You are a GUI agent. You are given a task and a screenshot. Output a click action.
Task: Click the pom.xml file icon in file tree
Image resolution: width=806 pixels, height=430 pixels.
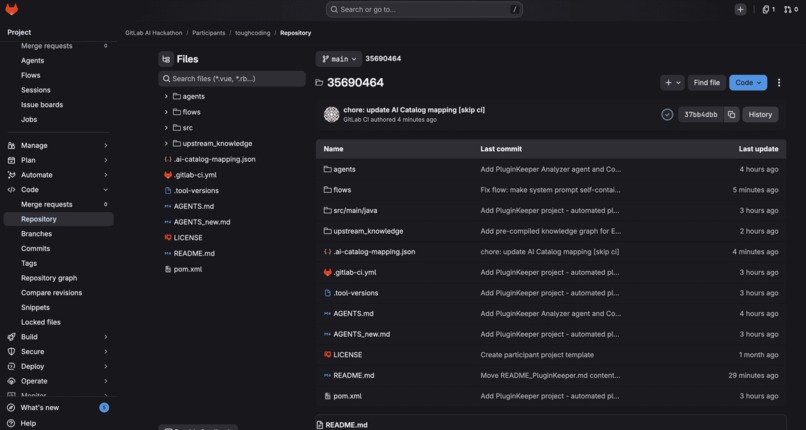tap(168, 269)
